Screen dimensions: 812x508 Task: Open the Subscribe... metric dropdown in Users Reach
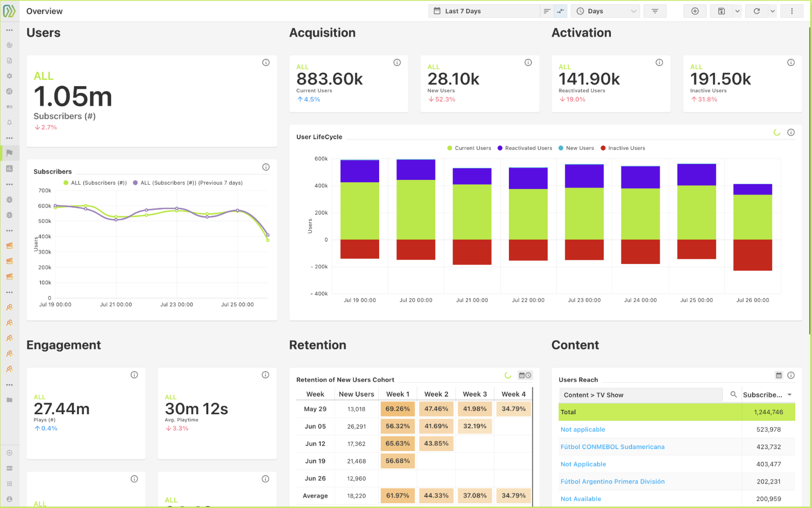(768, 395)
